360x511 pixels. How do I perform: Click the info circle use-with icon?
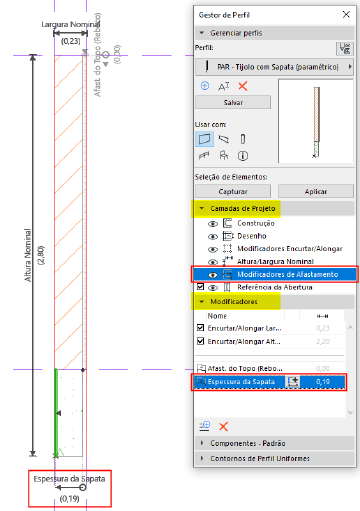tap(243, 156)
